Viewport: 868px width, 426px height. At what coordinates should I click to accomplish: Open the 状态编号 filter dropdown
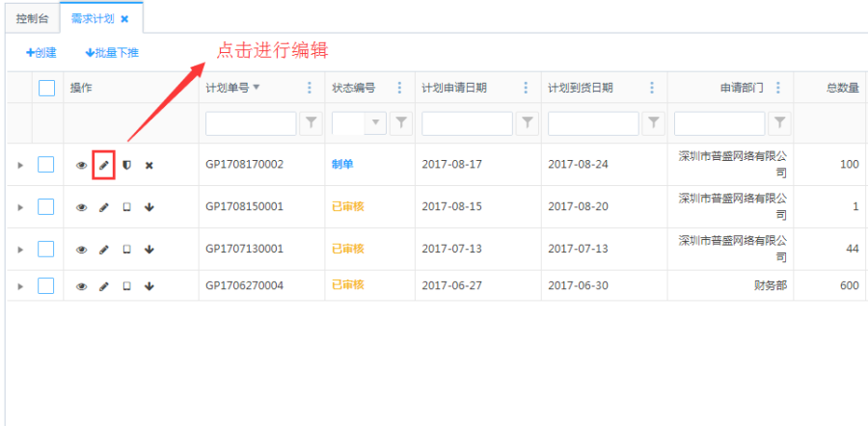click(375, 123)
